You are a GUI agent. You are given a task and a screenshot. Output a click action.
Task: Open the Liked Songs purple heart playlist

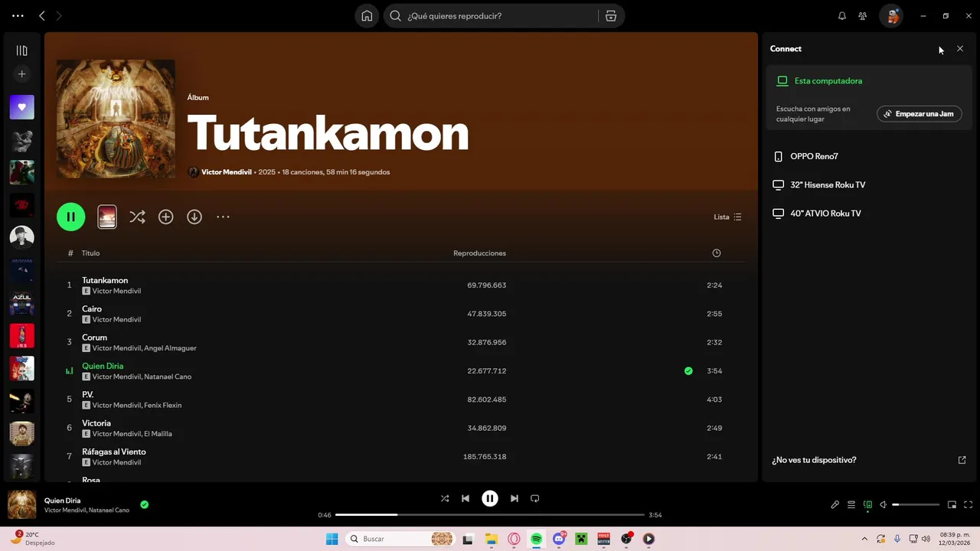[21, 107]
